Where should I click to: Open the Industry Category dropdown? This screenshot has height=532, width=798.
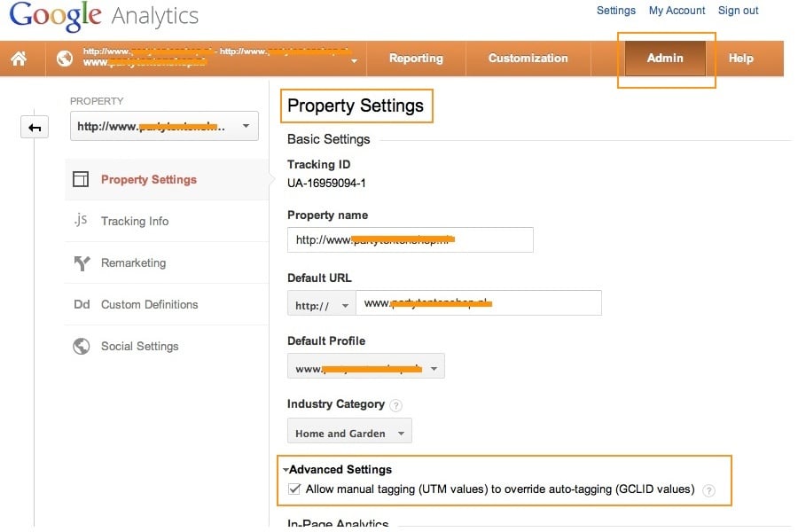click(x=348, y=432)
